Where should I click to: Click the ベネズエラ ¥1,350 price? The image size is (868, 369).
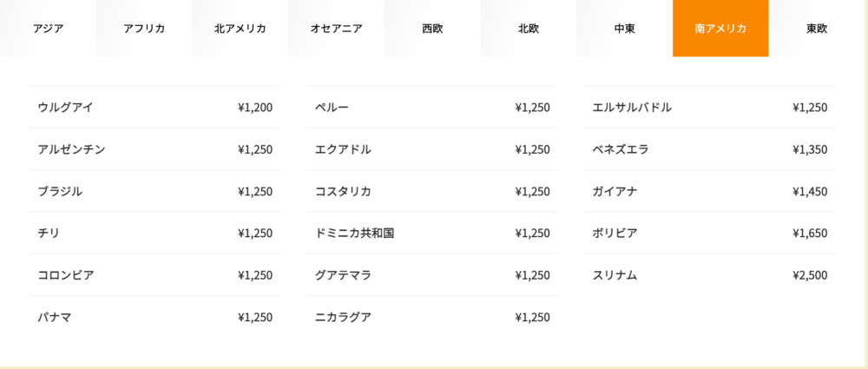coord(810,149)
